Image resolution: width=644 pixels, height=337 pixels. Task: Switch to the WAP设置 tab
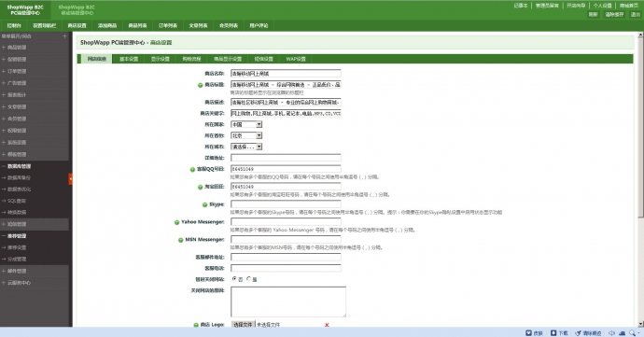[x=296, y=59]
